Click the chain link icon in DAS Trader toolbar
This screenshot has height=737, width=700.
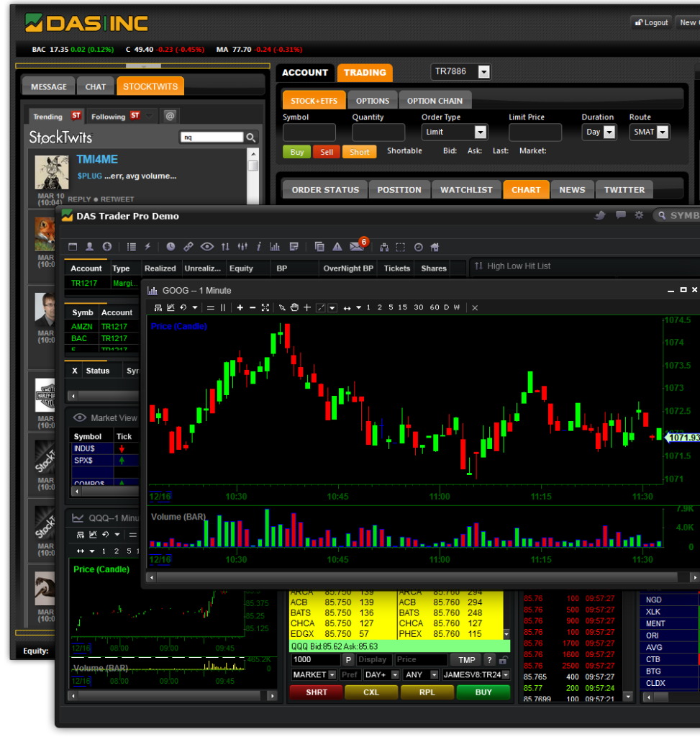[188, 247]
